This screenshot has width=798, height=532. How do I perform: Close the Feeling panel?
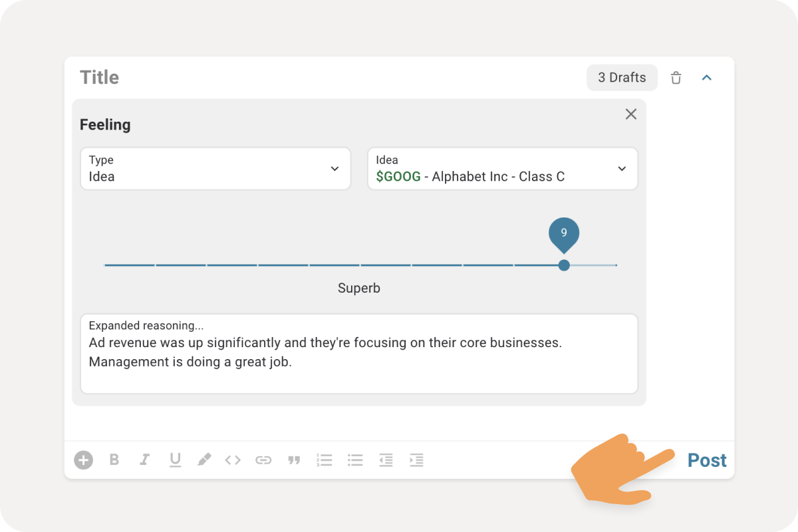point(631,114)
